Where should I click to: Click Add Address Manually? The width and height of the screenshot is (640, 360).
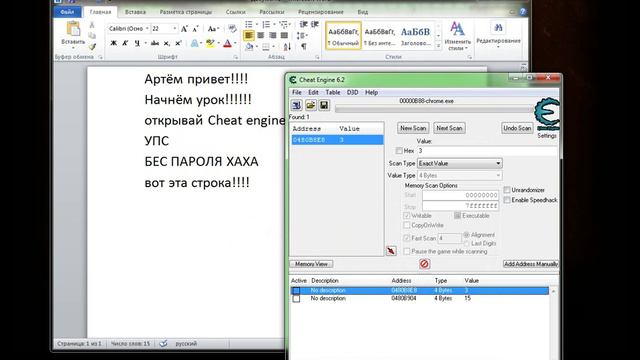[x=531, y=264]
